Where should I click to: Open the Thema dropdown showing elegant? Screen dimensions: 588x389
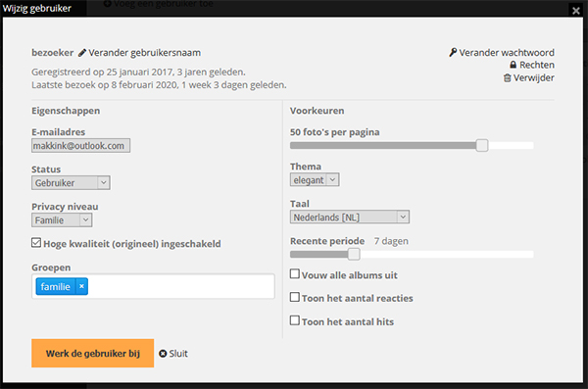(315, 179)
